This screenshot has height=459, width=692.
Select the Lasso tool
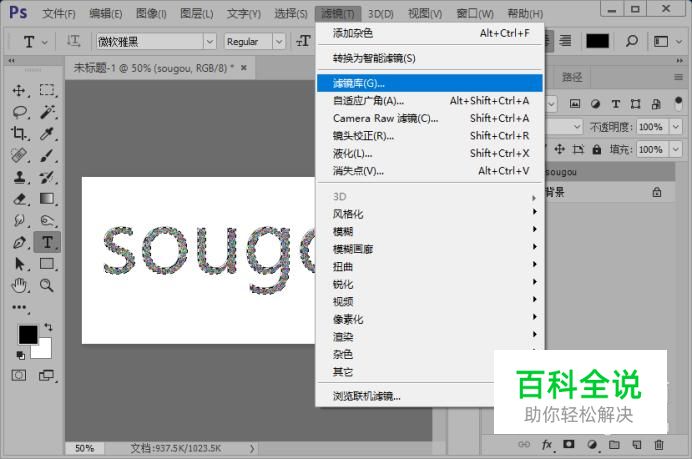[x=19, y=112]
